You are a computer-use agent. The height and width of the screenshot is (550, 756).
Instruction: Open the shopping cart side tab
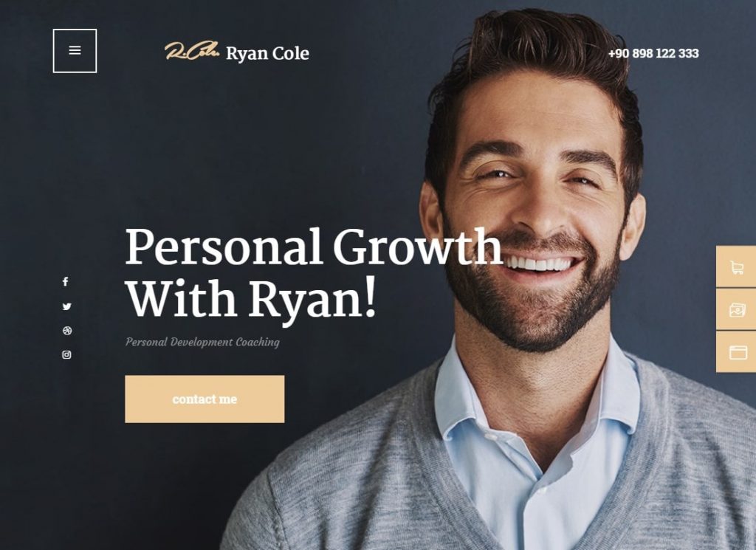[736, 267]
